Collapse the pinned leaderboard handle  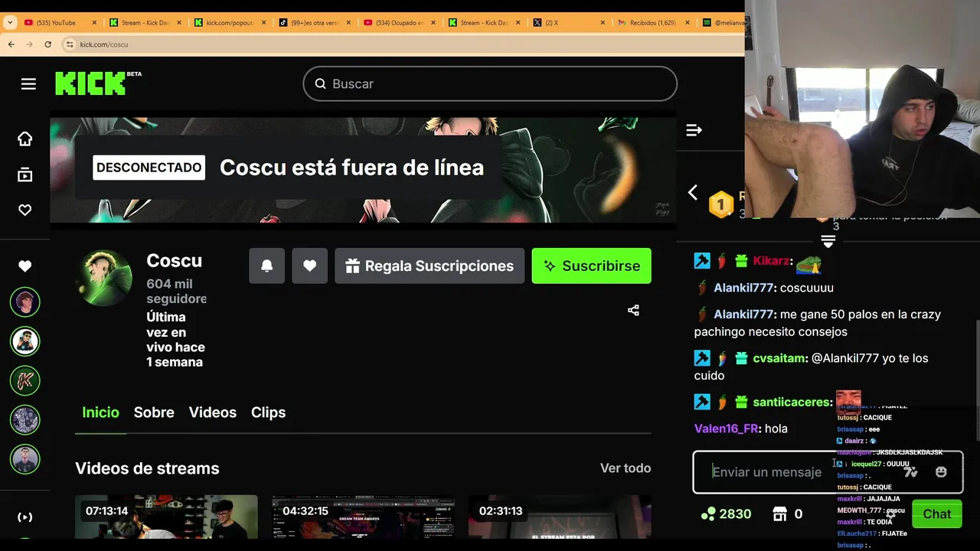coord(828,241)
